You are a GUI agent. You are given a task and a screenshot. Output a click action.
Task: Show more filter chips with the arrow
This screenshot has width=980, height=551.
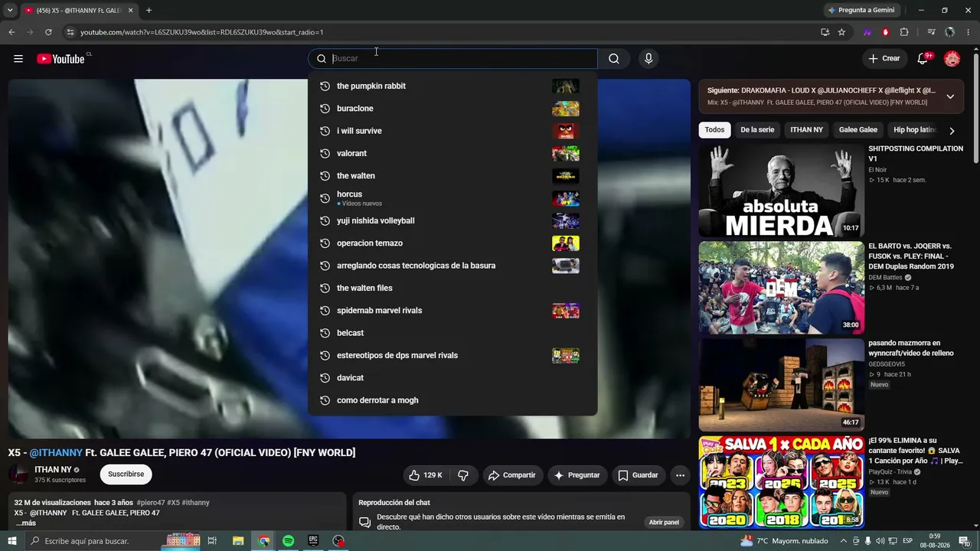point(952,131)
